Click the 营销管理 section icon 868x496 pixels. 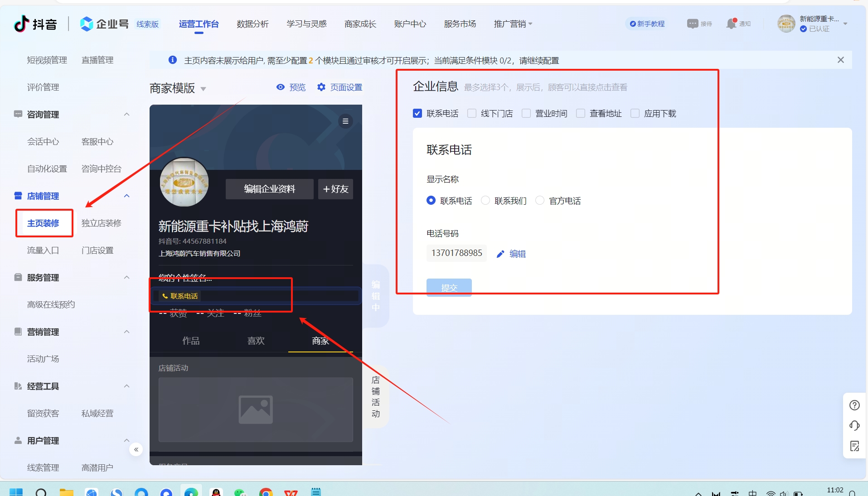click(x=18, y=332)
